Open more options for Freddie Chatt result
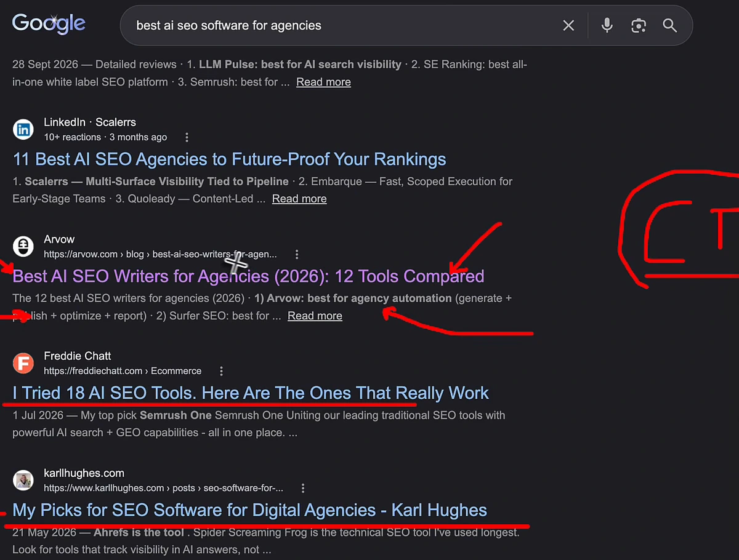739x560 pixels. click(x=221, y=371)
